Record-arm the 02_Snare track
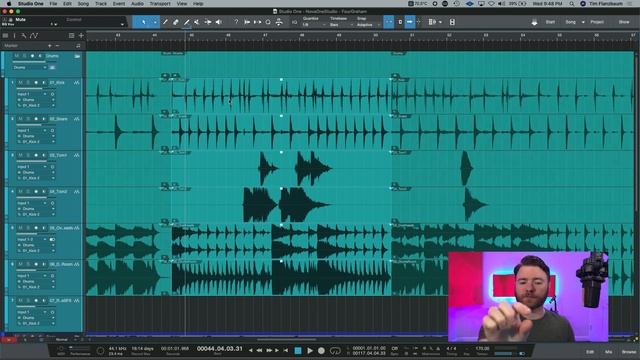Image resolution: width=640 pixels, height=360 pixels. tap(36, 119)
